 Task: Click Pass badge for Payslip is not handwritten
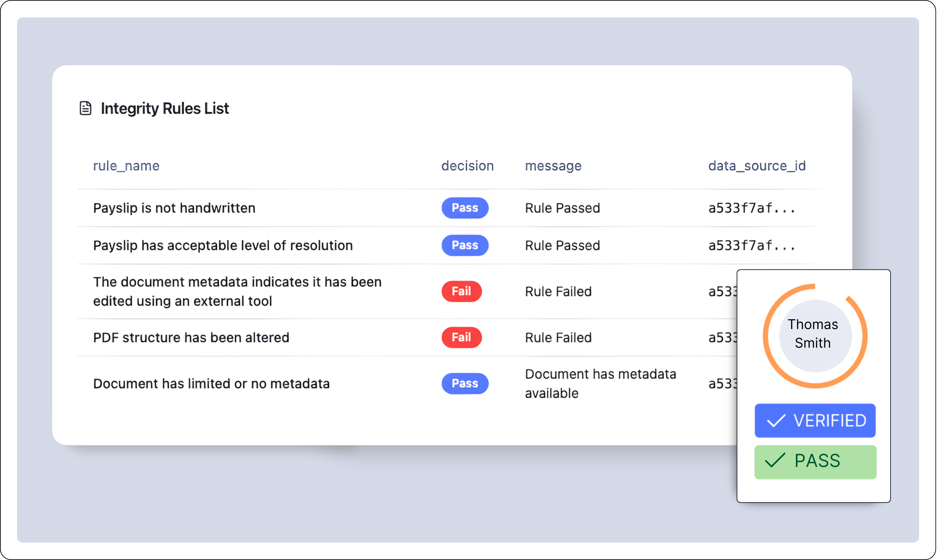(465, 208)
